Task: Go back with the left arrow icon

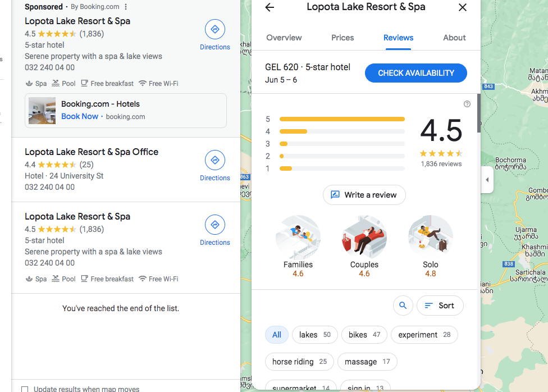Action: coord(270,7)
